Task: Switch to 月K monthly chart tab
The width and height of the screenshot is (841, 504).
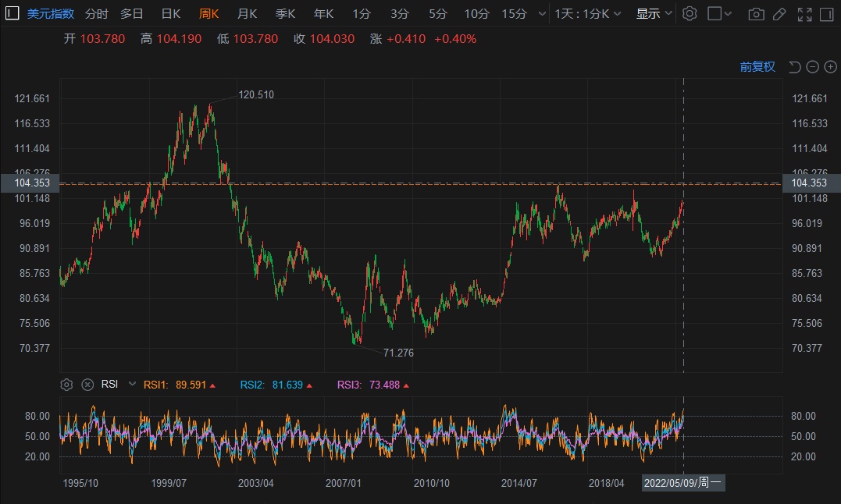Action: click(247, 14)
